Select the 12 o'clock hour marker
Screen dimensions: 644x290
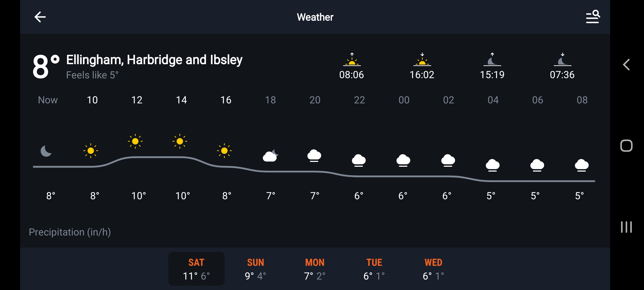click(137, 100)
